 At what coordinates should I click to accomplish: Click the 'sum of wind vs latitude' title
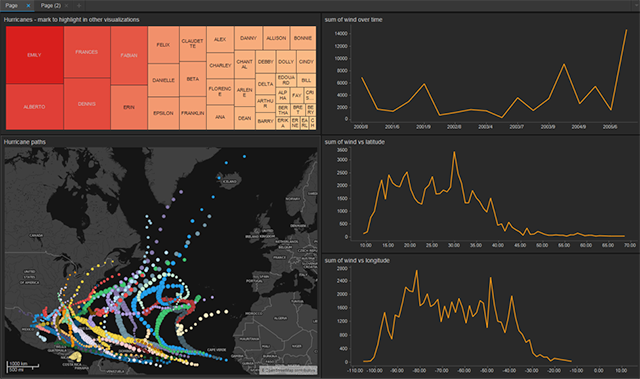[355, 142]
